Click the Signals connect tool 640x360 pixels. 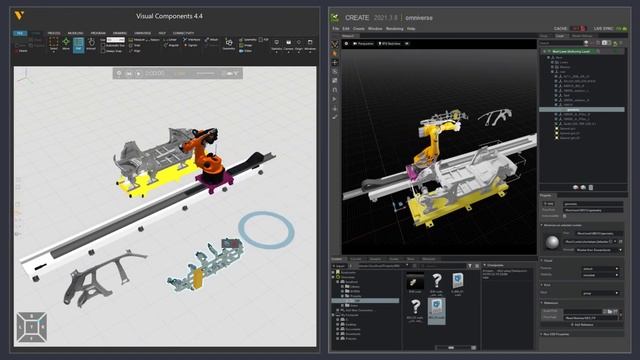191,45
